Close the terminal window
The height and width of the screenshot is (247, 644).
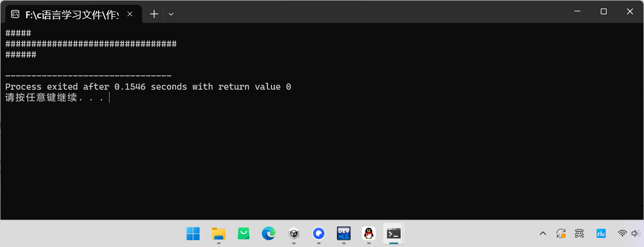tap(630, 11)
